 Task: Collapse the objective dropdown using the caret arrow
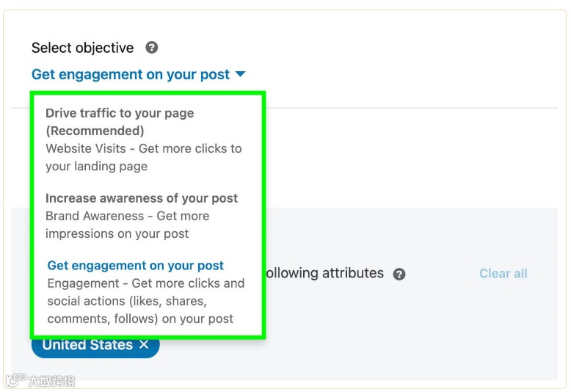241,74
